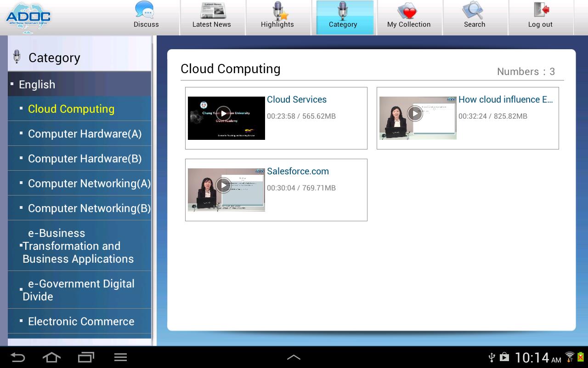The image size is (588, 368).
Task: Open the Salesforce.com title link
Action: [x=298, y=171]
